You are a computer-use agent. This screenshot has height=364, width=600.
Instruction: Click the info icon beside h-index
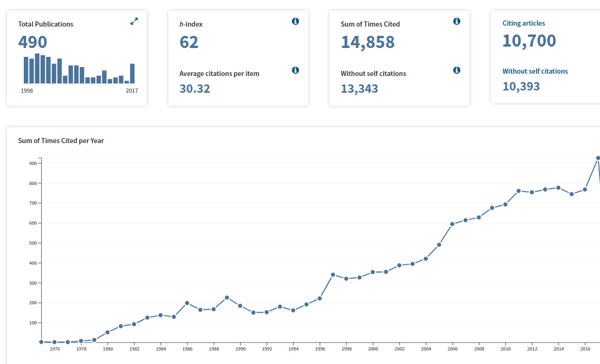coord(295,21)
